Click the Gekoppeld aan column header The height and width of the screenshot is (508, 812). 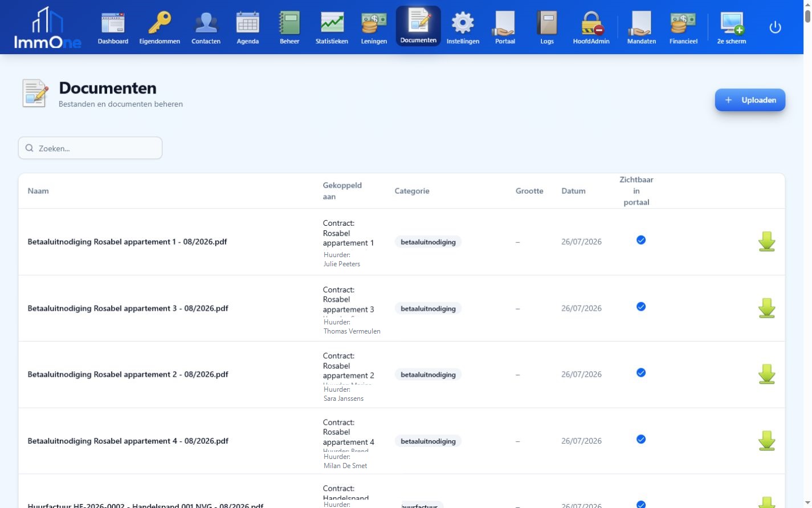342,191
